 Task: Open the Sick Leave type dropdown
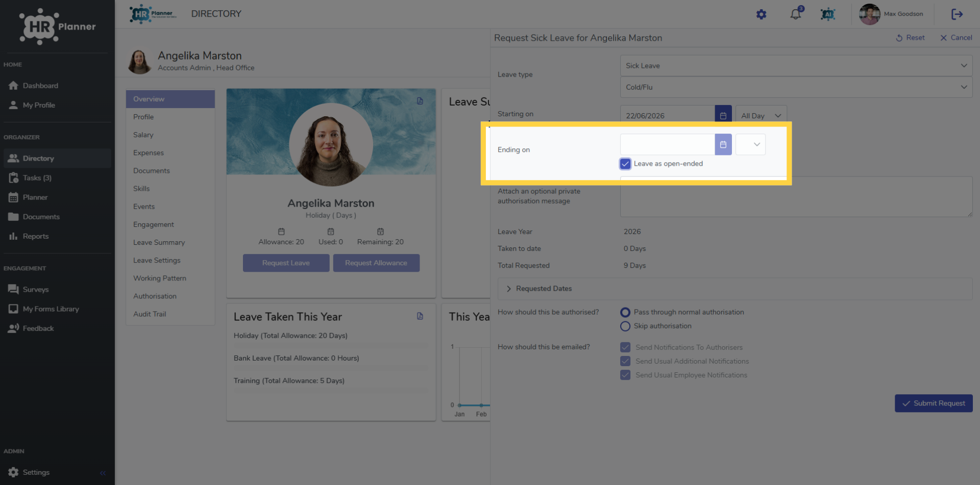pyautogui.click(x=796, y=66)
